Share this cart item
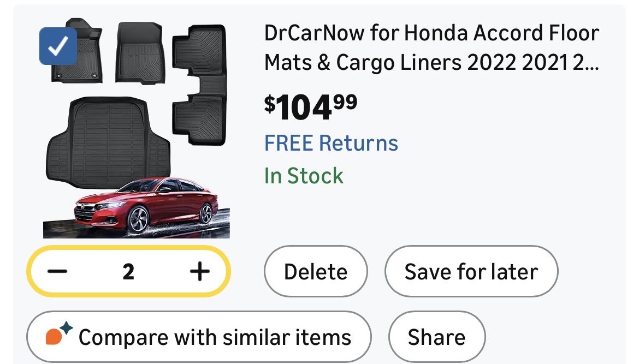This screenshot has height=364, width=639. click(x=436, y=337)
